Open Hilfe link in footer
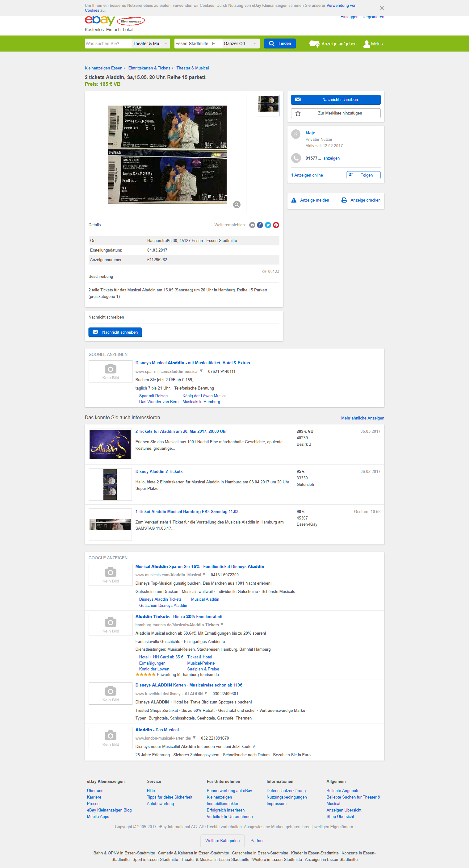 tap(151, 791)
